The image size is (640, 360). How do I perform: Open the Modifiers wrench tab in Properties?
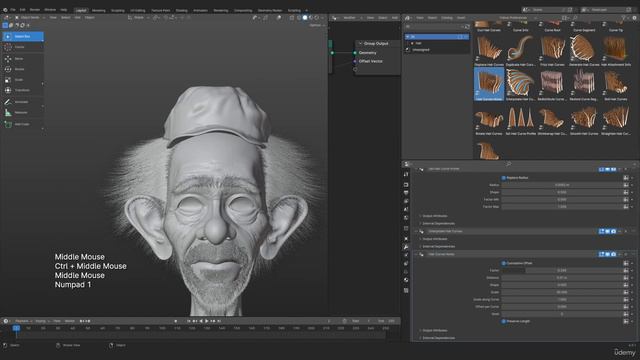pos(406,247)
